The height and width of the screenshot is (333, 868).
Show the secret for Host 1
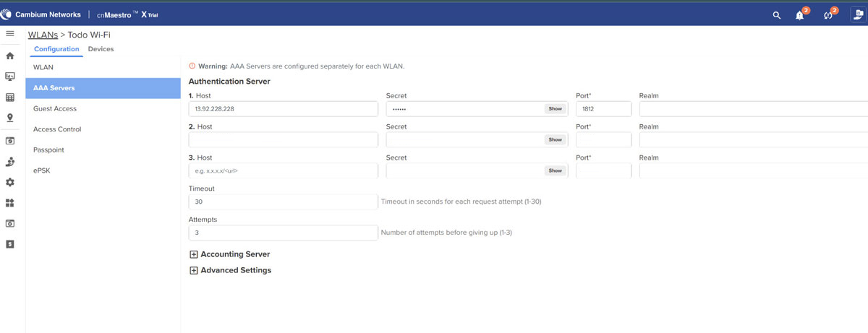555,109
